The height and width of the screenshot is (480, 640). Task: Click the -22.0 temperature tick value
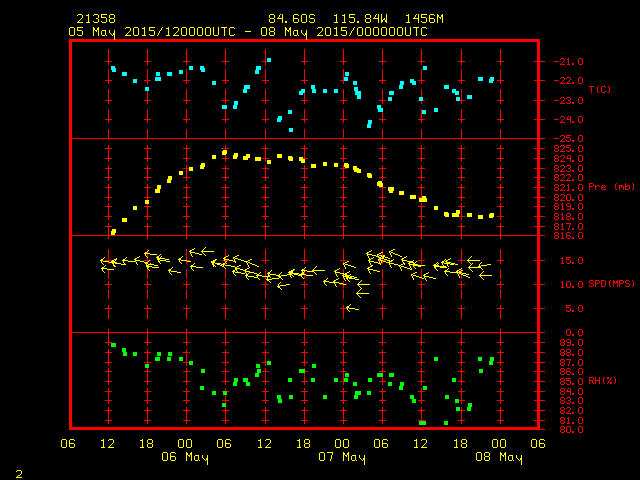click(x=569, y=81)
